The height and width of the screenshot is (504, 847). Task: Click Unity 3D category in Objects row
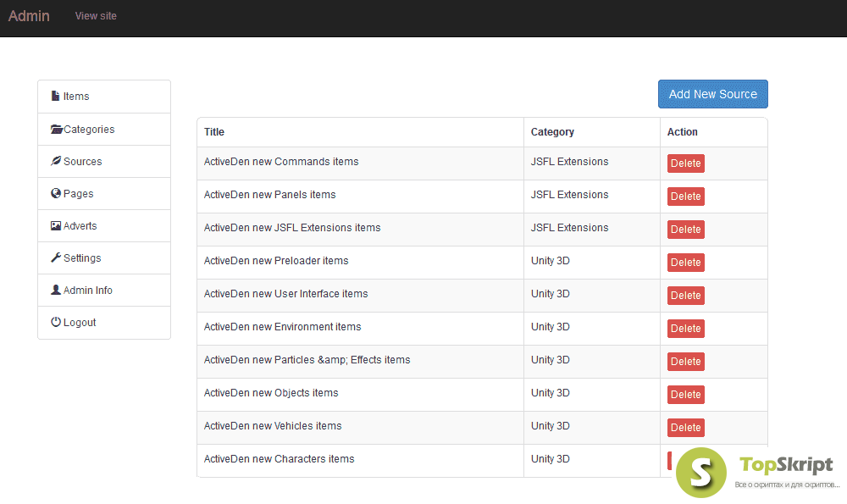(550, 393)
